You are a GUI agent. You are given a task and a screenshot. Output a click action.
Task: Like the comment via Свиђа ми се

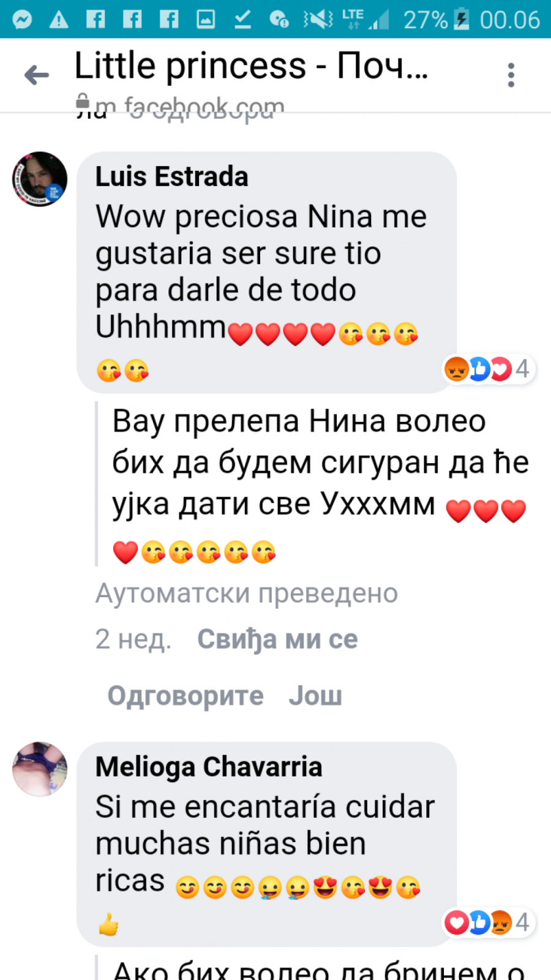coord(277,639)
